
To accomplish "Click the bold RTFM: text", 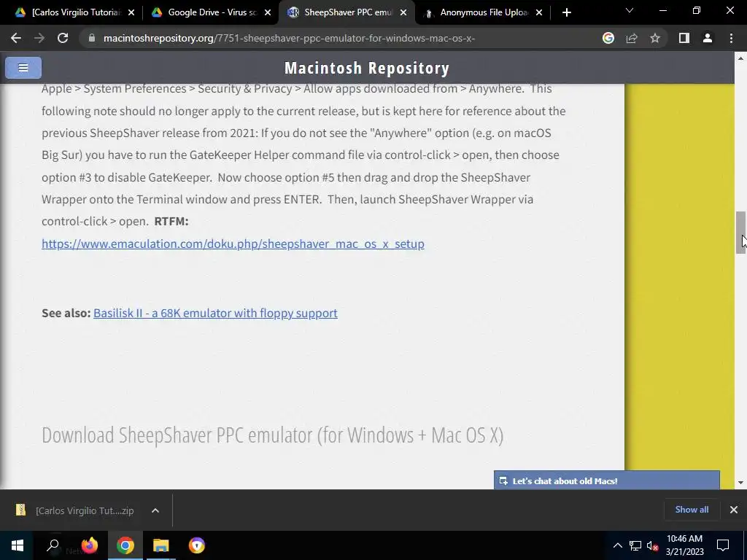I will point(171,222).
